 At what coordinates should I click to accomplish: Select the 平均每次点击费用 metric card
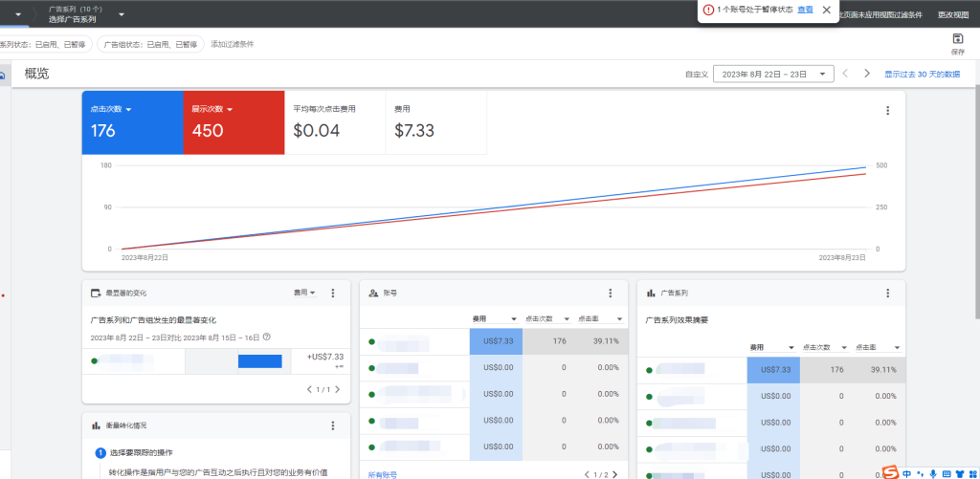point(335,122)
